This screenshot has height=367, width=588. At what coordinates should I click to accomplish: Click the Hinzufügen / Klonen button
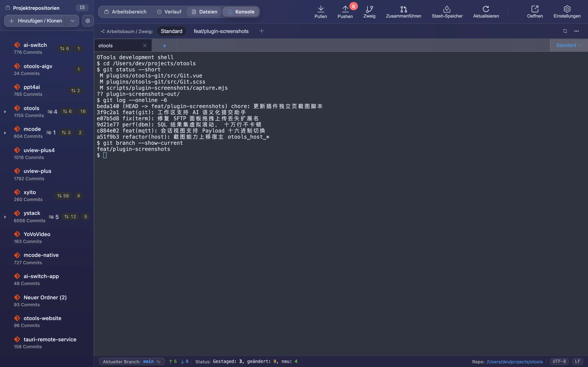click(x=36, y=21)
